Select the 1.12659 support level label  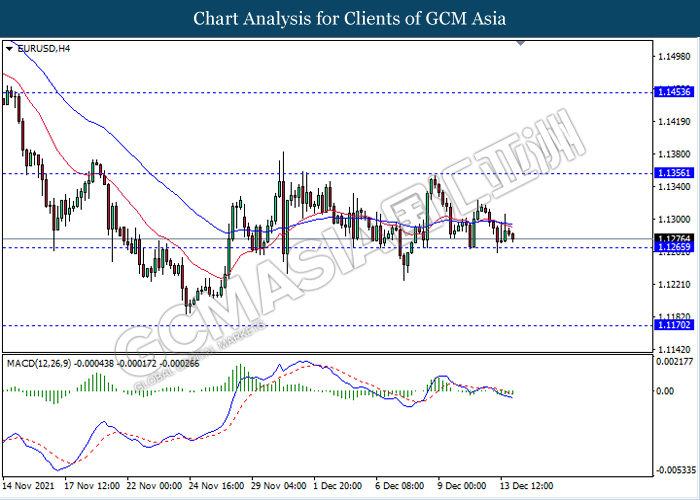[x=674, y=247]
